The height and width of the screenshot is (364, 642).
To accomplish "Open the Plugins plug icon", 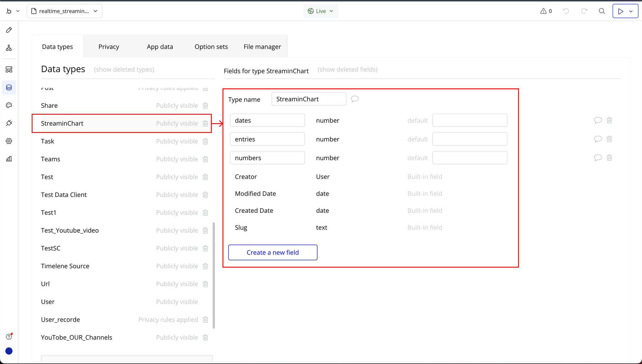I will pos(9,123).
